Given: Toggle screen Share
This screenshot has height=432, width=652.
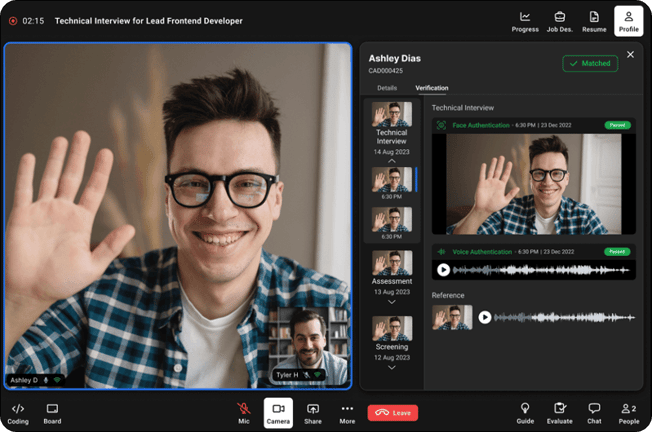Looking at the screenshot, I should (x=313, y=409).
